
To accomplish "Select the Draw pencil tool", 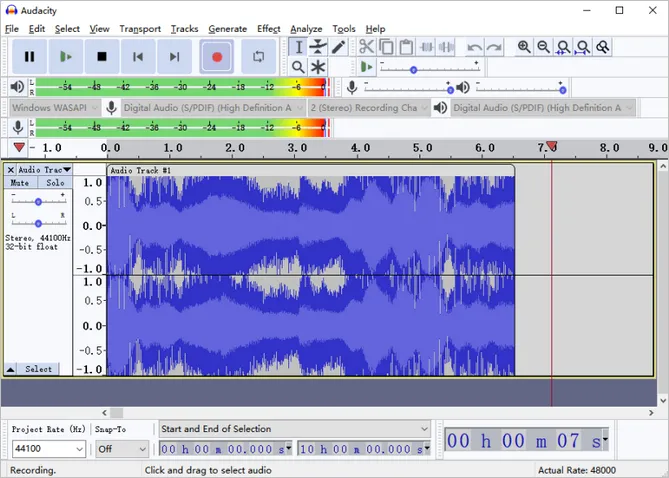I will (x=338, y=47).
